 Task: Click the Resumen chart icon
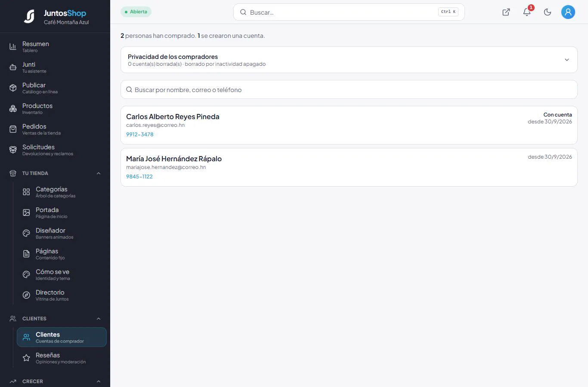(x=13, y=46)
